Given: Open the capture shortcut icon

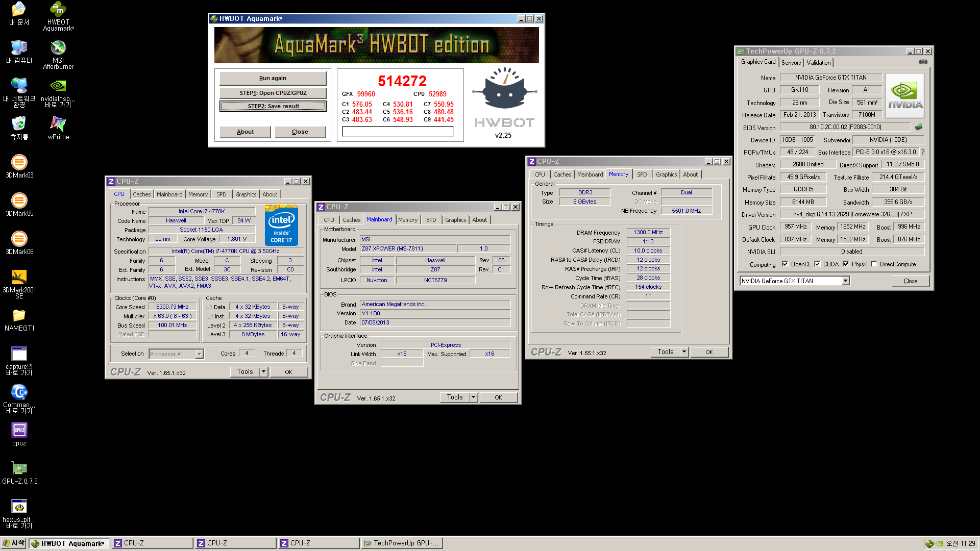Looking at the screenshot, I should pyautogui.click(x=19, y=361).
